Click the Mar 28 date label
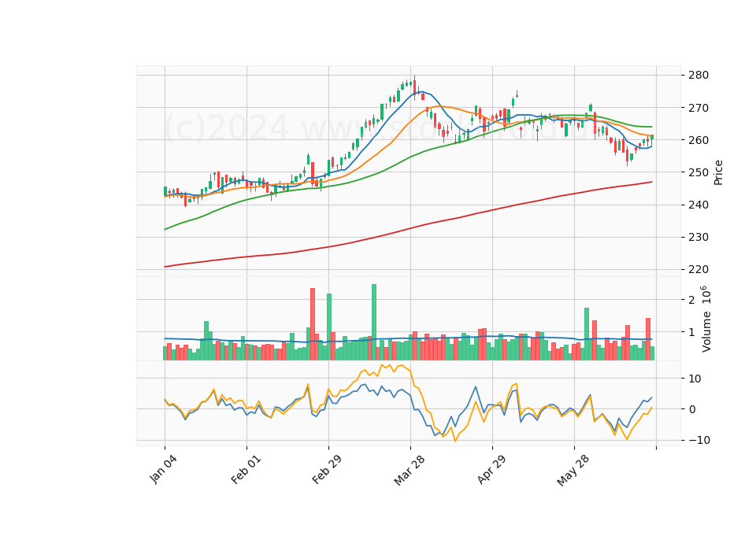756x543 pixels. click(409, 470)
